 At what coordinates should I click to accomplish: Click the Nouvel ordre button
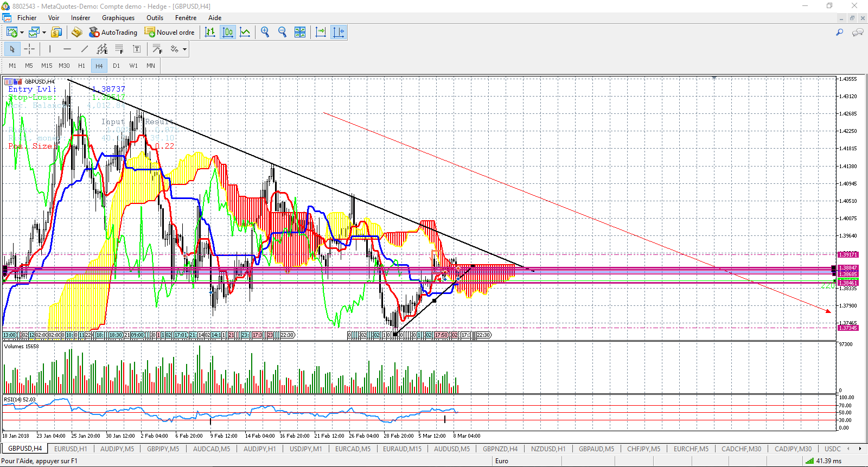pyautogui.click(x=169, y=32)
